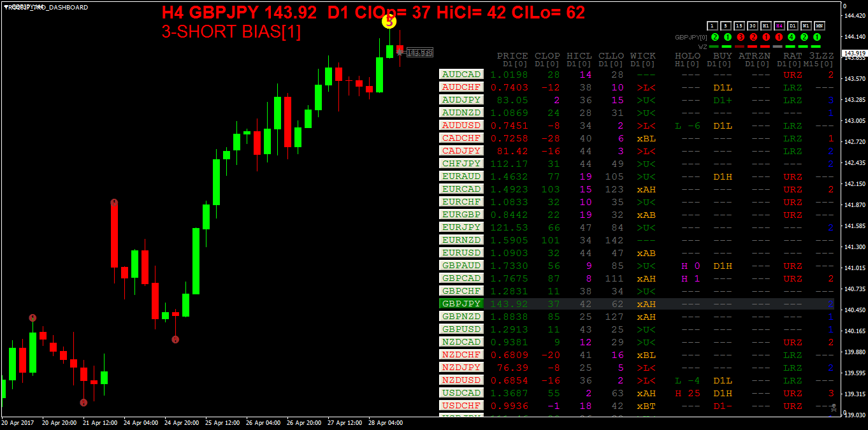This screenshot has width=868, height=430.
Task: Load the USDCAD pair button
Action: click(461, 393)
